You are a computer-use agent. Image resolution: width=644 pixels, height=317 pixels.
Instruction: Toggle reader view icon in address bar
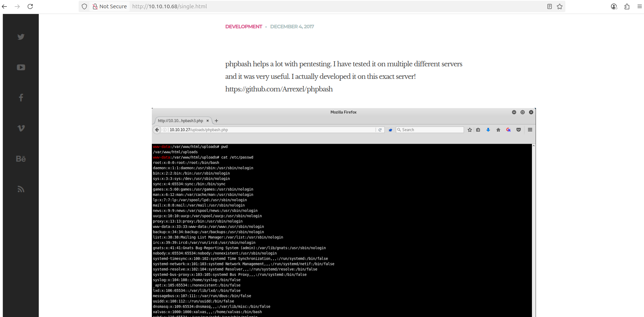[x=549, y=6]
